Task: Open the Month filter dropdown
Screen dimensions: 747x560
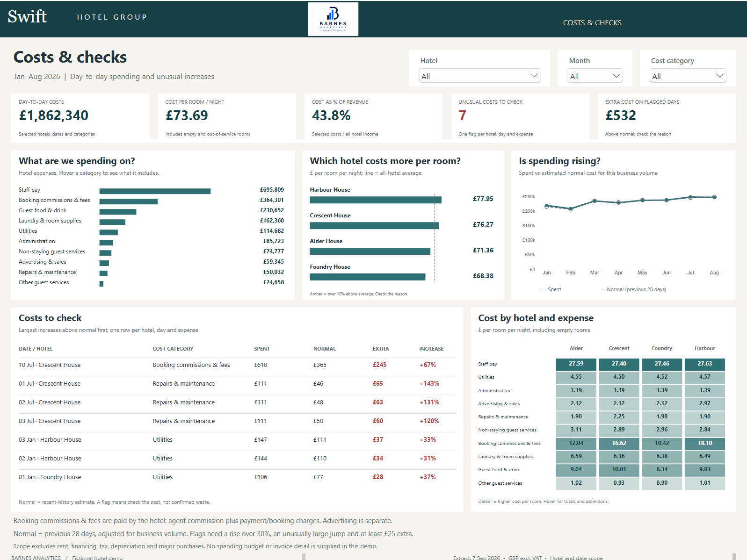Action: tap(595, 76)
